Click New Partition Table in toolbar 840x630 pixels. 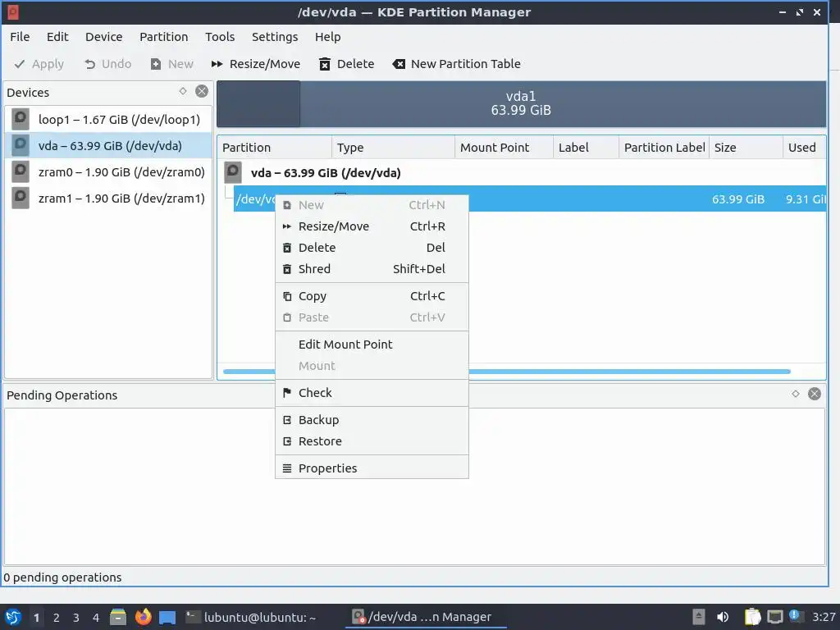pyautogui.click(x=456, y=64)
